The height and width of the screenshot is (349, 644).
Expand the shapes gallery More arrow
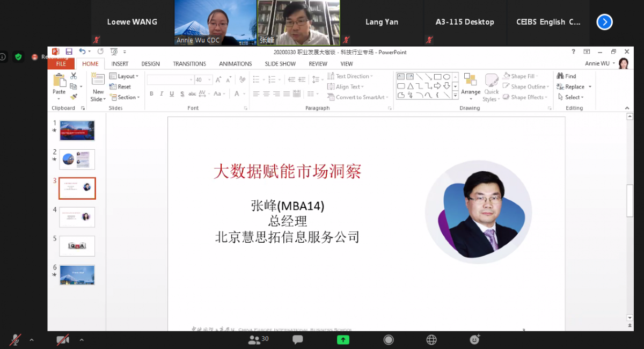(455, 95)
